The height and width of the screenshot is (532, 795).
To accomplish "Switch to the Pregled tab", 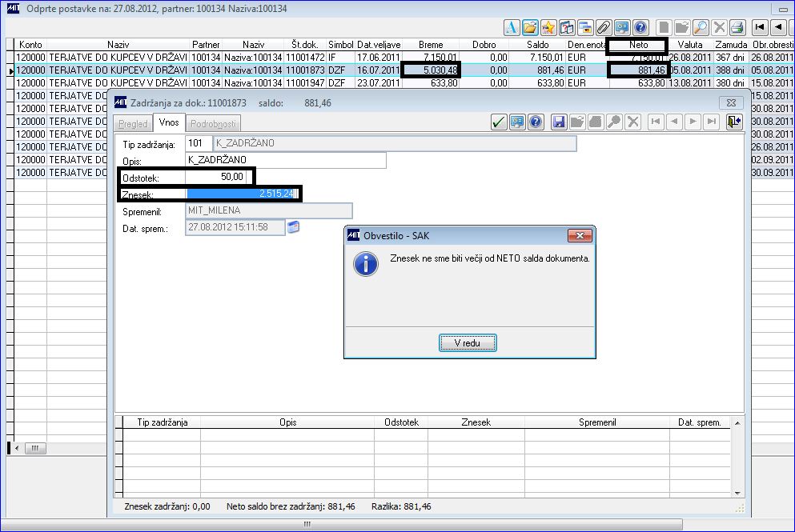I will coord(133,124).
